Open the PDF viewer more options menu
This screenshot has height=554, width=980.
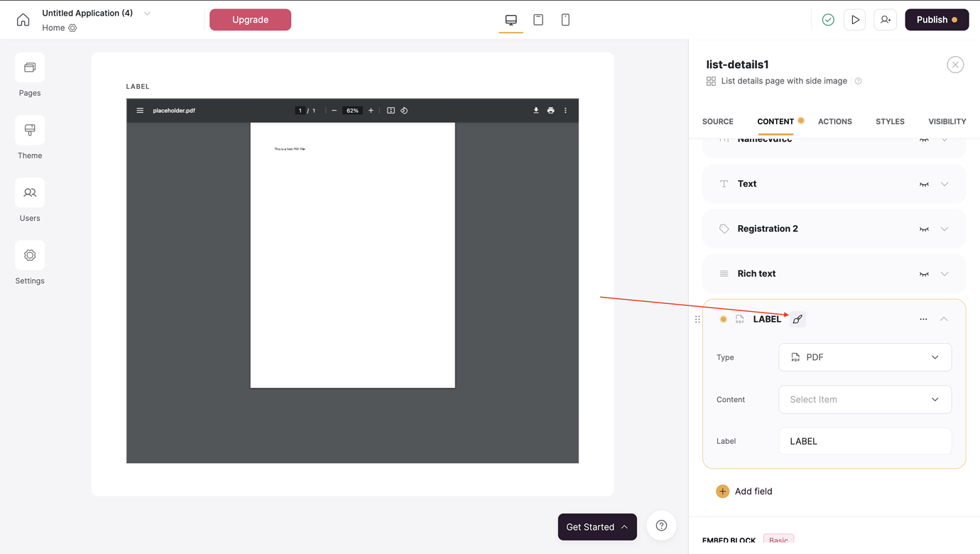point(565,110)
